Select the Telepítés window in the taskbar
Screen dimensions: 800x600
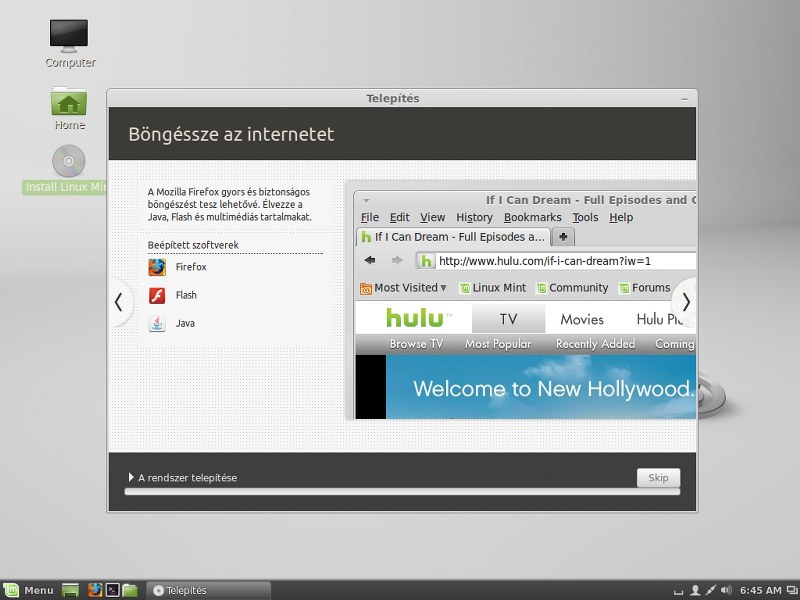(x=208, y=590)
